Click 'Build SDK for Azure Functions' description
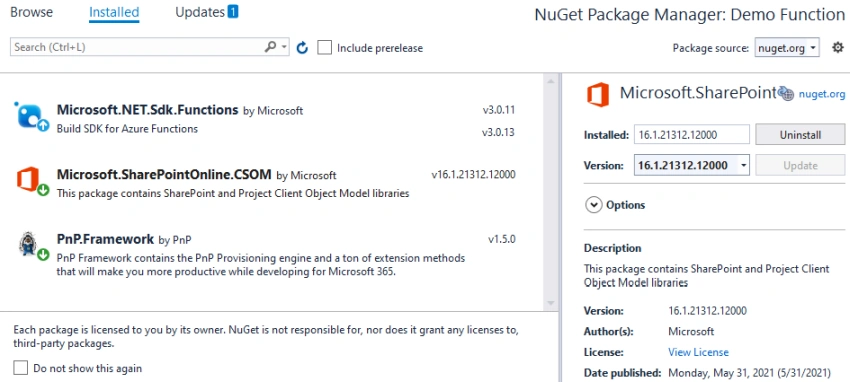The width and height of the screenshot is (850, 382). tap(127, 129)
